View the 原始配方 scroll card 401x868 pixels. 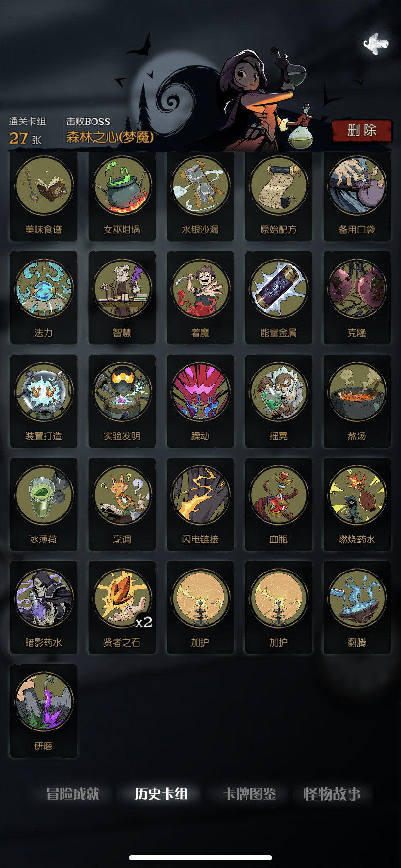[278, 196]
